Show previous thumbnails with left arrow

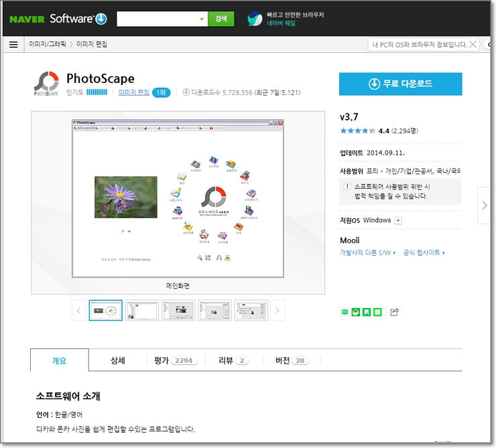79,311
